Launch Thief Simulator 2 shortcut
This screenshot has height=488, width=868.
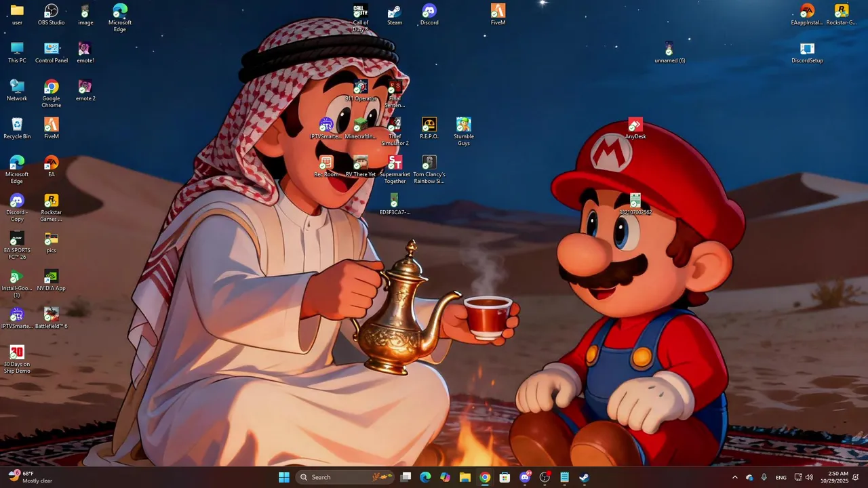(395, 131)
